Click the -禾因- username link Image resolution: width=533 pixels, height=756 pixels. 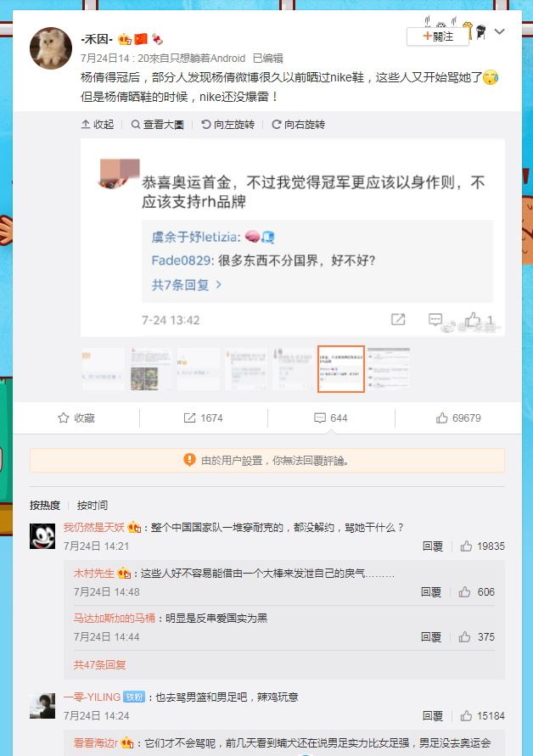tap(97, 39)
